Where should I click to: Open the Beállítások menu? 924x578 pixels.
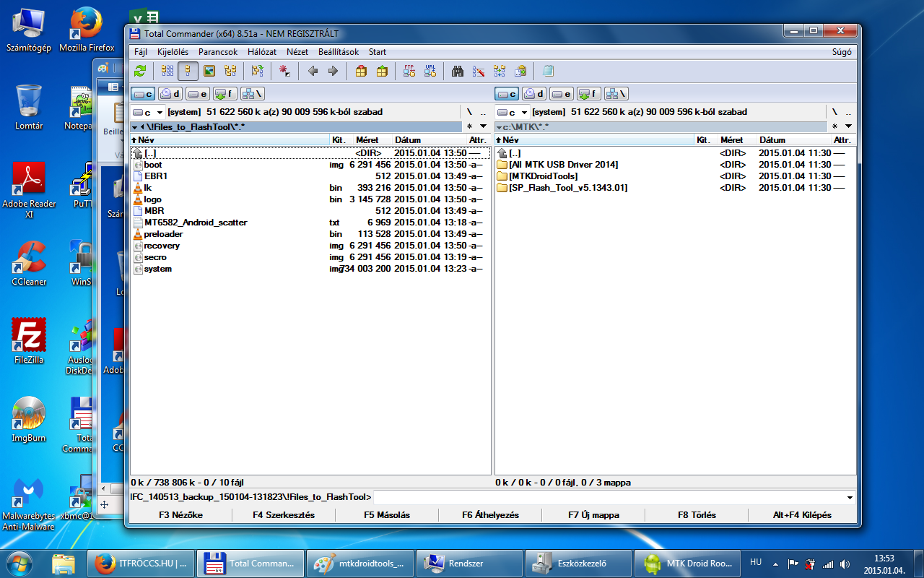(x=339, y=52)
